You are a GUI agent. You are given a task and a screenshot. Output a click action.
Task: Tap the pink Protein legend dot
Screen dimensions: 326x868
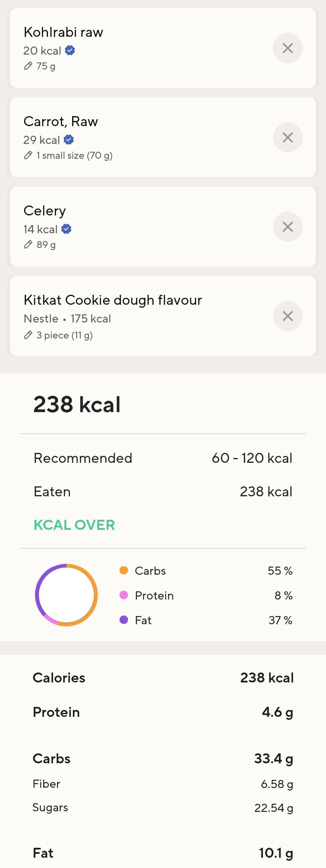[x=124, y=595]
